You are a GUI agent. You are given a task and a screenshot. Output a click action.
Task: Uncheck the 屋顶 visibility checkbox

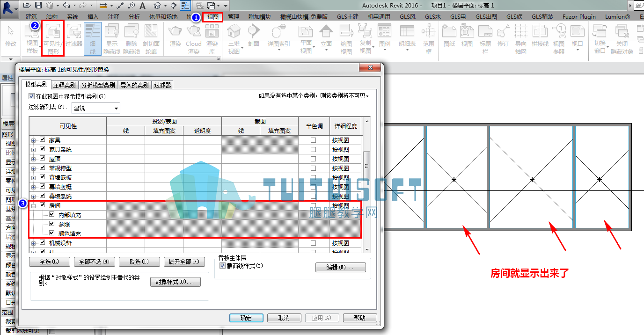pyautogui.click(x=43, y=159)
